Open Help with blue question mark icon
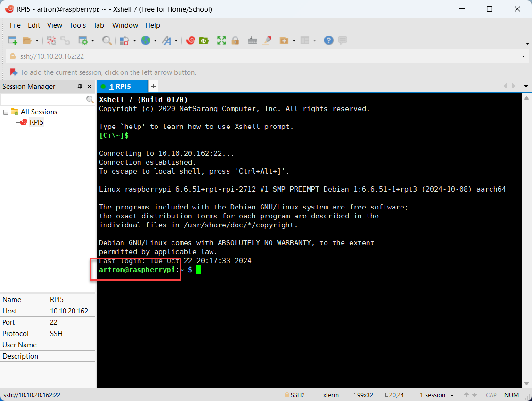The width and height of the screenshot is (532, 401). [x=328, y=40]
